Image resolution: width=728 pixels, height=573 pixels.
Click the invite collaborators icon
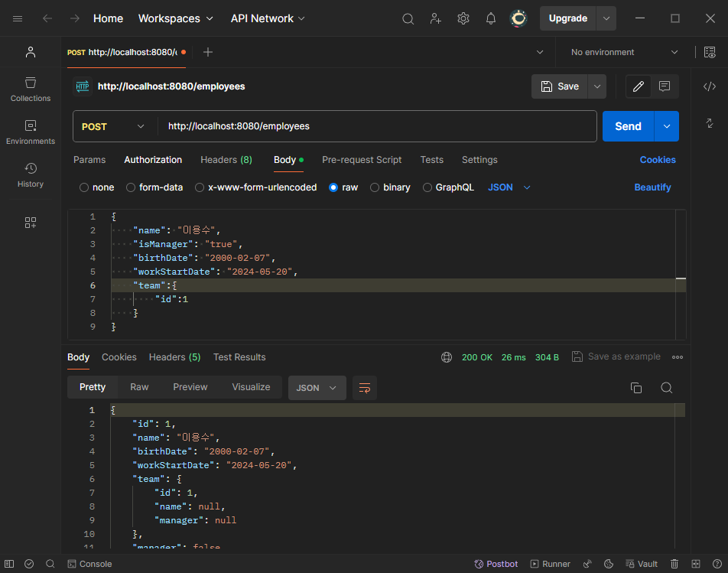436,18
